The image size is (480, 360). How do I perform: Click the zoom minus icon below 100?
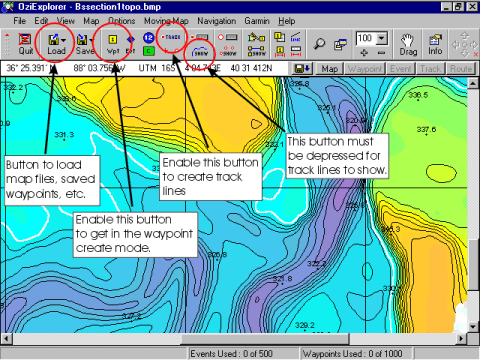coord(381,53)
